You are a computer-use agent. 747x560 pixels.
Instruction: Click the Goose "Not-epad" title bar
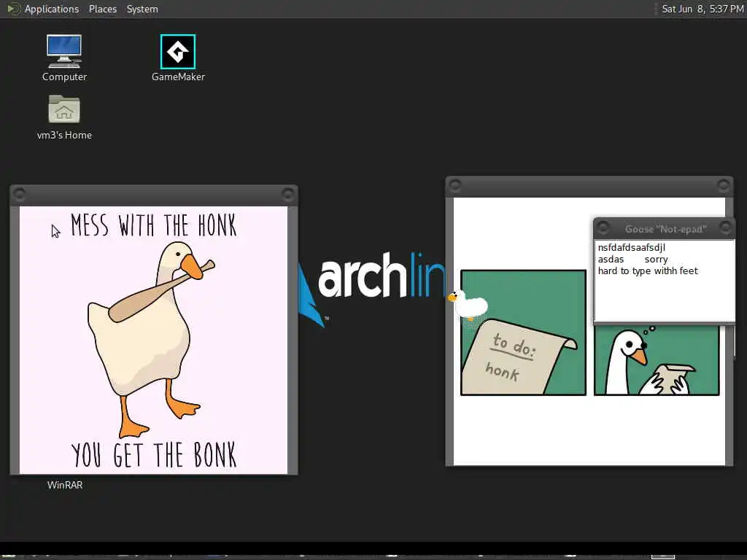[x=665, y=229]
